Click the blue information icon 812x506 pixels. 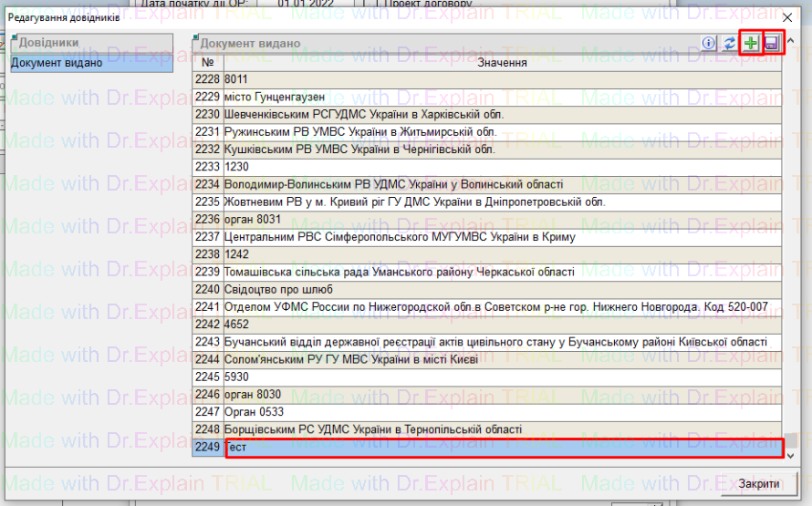click(708, 44)
